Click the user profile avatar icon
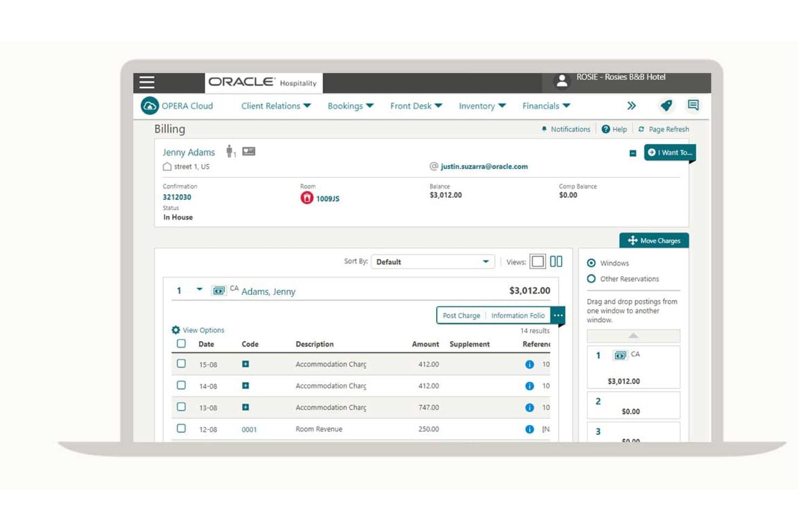Viewport: 798px width, 532px height. (561, 81)
